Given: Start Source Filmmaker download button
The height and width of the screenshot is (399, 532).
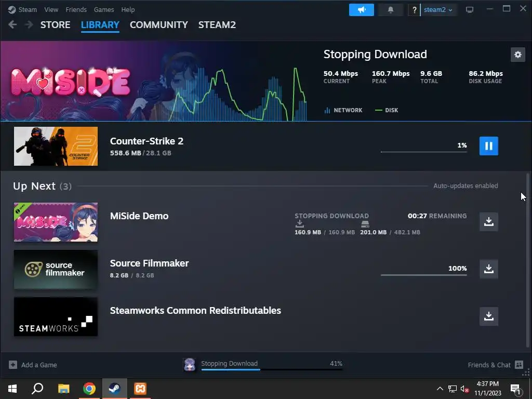Looking at the screenshot, I should coord(488,269).
